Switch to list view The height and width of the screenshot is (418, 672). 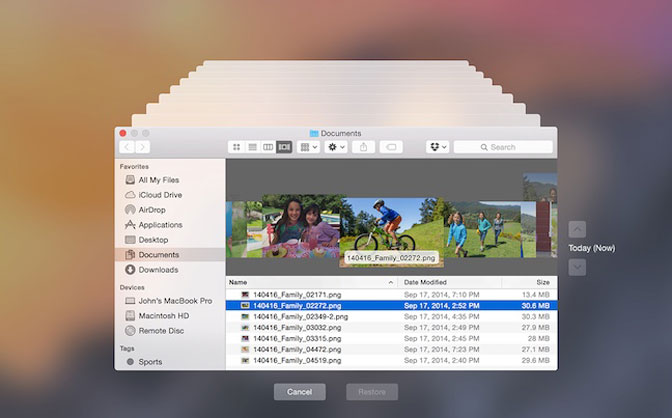pyautogui.click(x=252, y=147)
